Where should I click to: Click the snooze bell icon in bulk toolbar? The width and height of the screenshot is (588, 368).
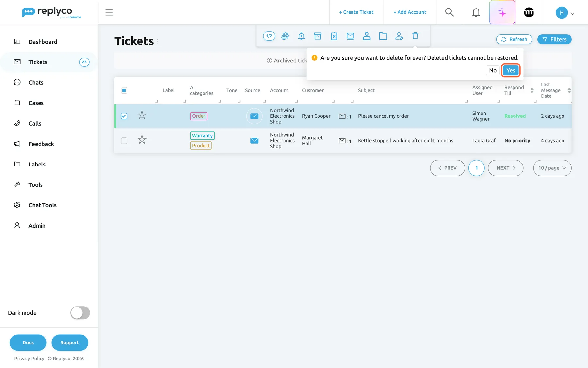302,36
